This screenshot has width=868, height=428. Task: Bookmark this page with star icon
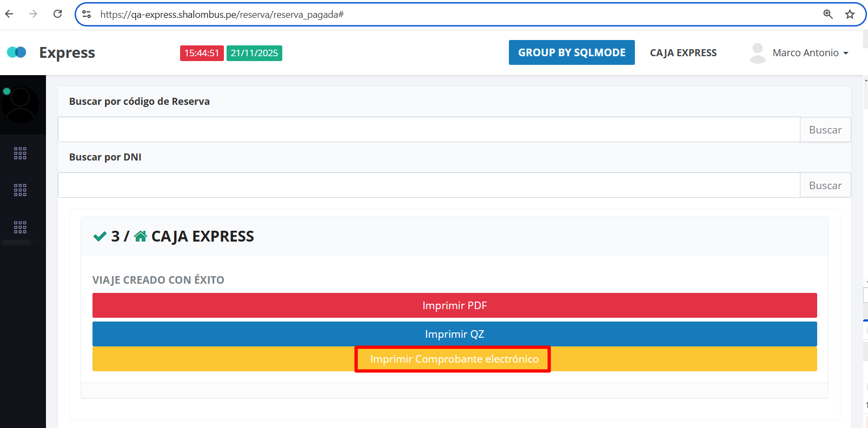pyautogui.click(x=850, y=15)
